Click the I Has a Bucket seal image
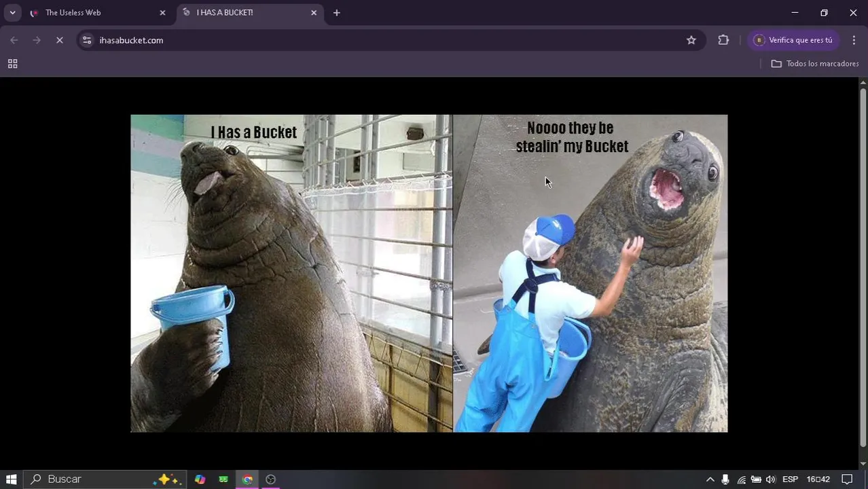Image resolution: width=868 pixels, height=489 pixels. coord(291,273)
